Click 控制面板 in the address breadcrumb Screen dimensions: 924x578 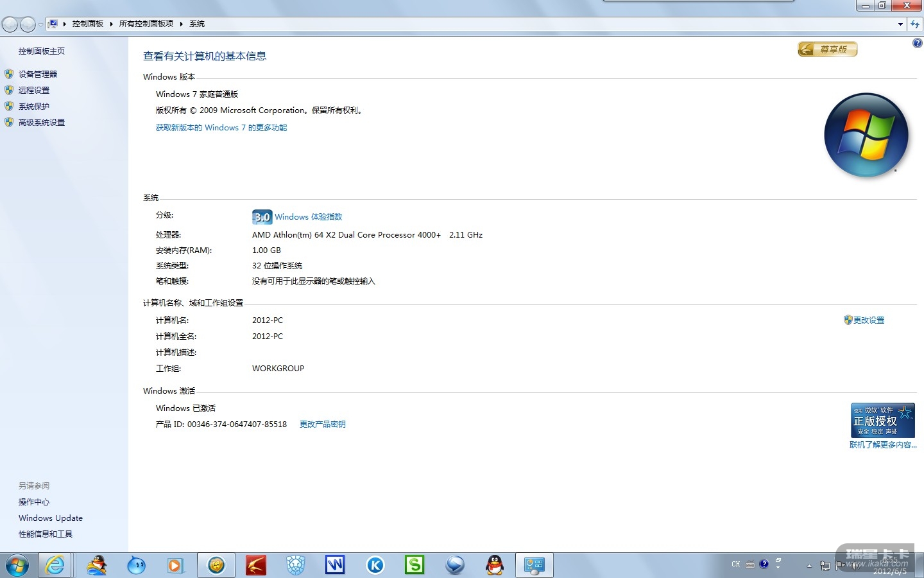coord(88,24)
